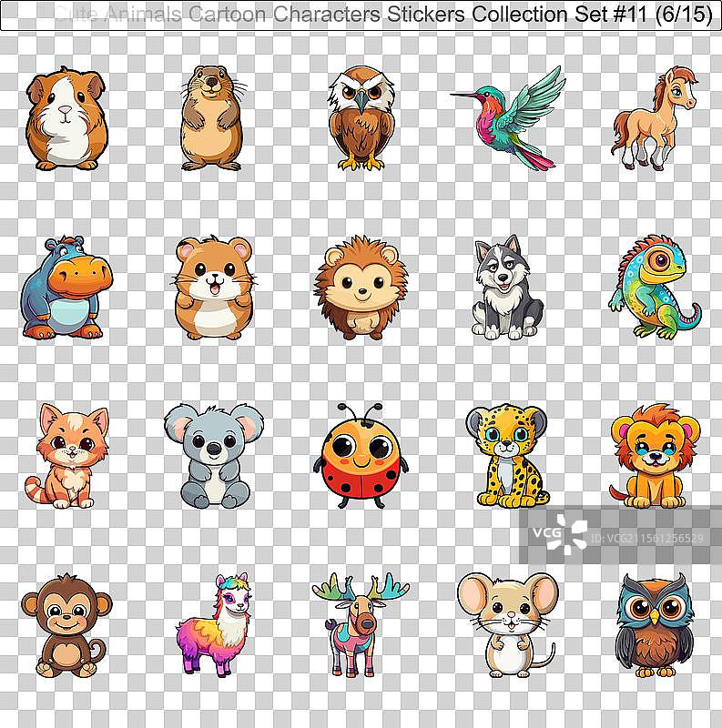
Task: Pick the brown monkey sticker
Action: [66, 624]
